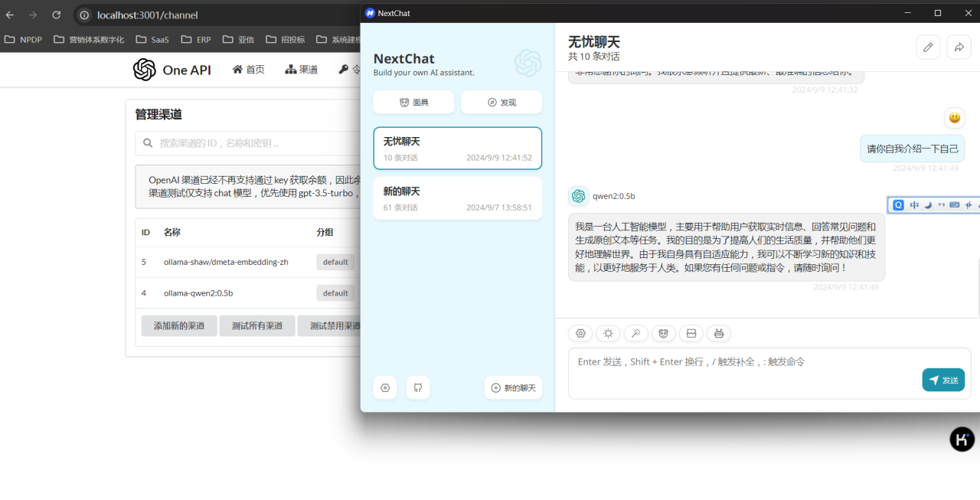Sort by the 分组 column header
This screenshot has height=500, width=980.
pyautogui.click(x=325, y=232)
